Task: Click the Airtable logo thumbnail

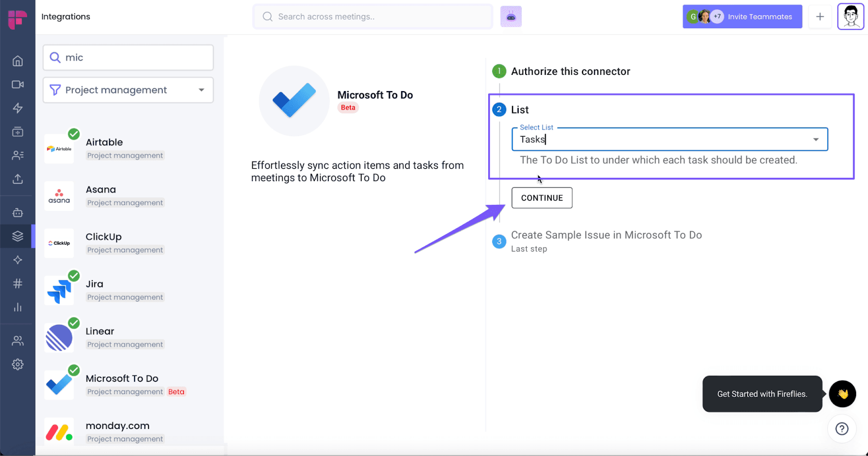Action: pos(59,149)
